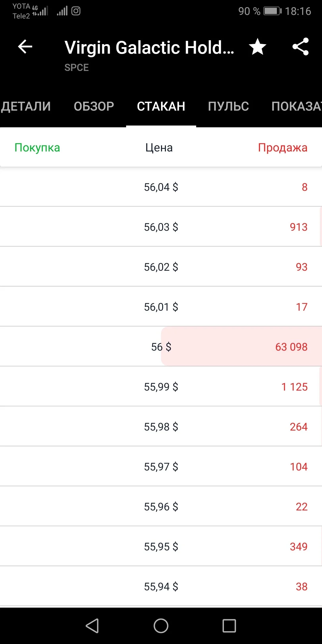
Task: Toggle the favorite star for SPCE
Action: [x=258, y=47]
